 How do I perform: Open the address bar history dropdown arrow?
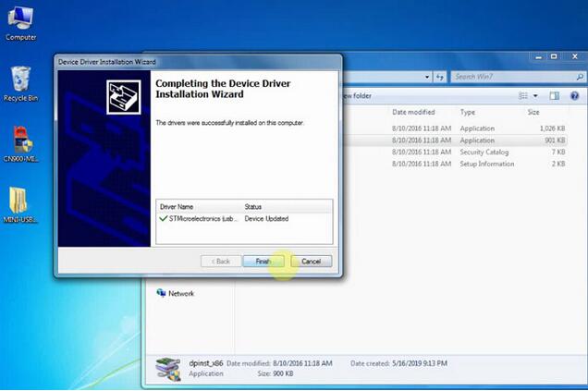click(427, 78)
